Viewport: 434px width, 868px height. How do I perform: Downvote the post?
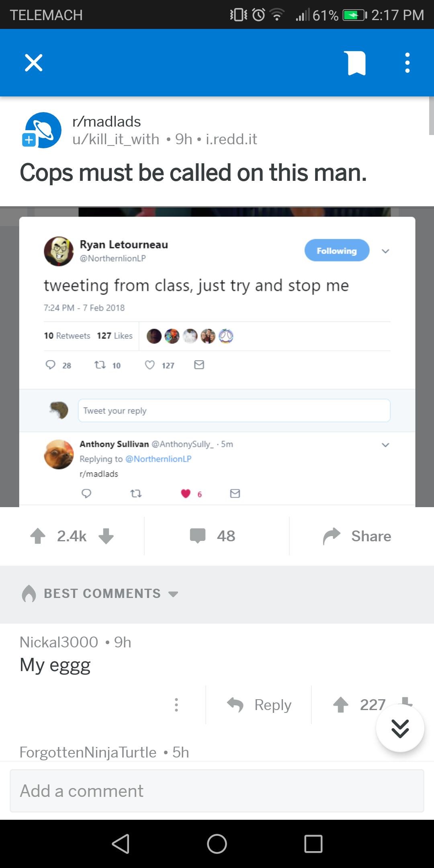click(x=106, y=536)
